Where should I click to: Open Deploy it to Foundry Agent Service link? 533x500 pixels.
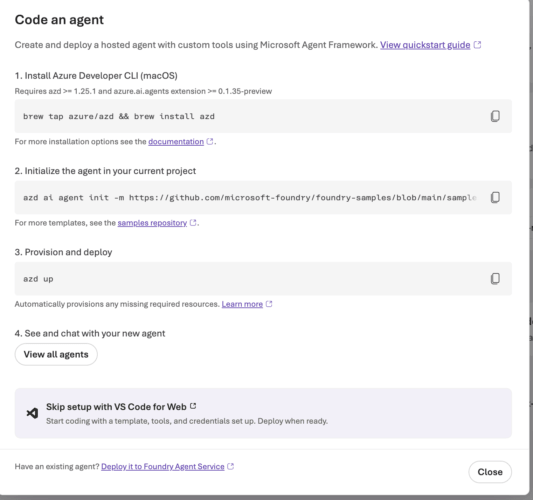tap(162, 466)
